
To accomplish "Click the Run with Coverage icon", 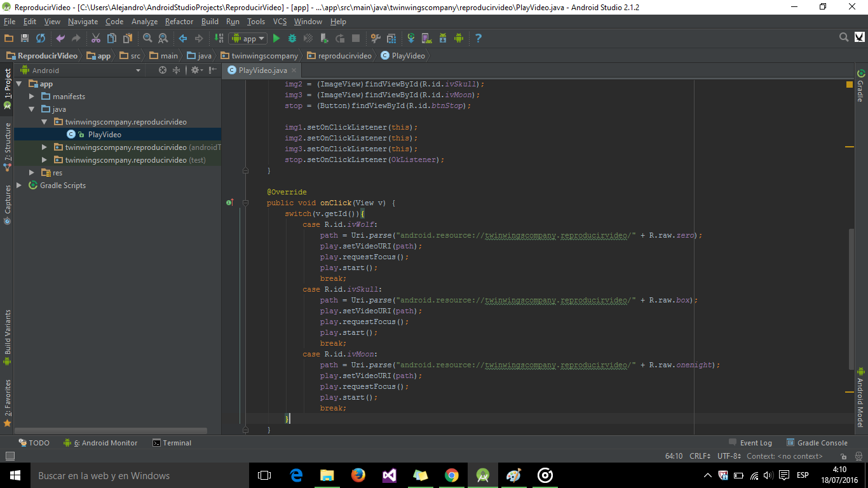I will pyautogui.click(x=308, y=38).
